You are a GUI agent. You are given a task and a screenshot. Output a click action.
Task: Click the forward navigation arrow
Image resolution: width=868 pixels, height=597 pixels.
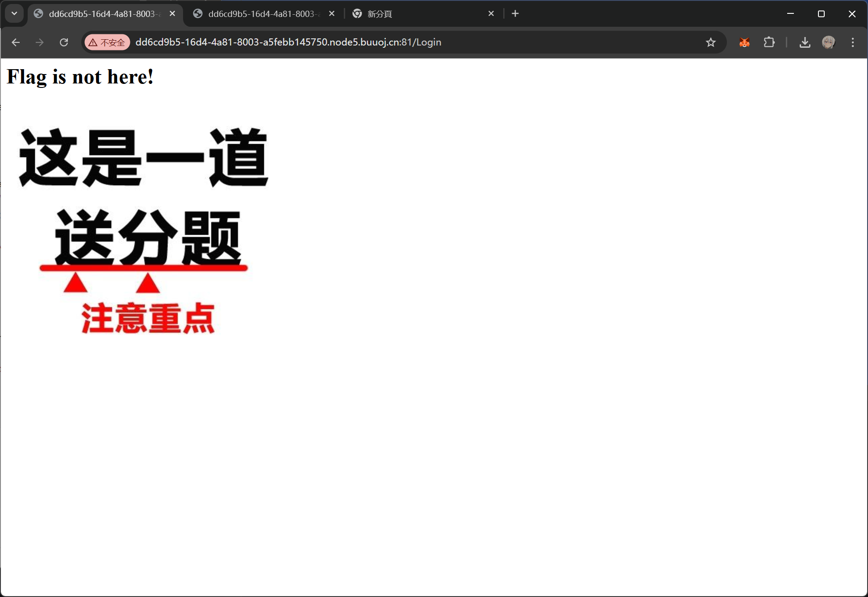click(40, 42)
